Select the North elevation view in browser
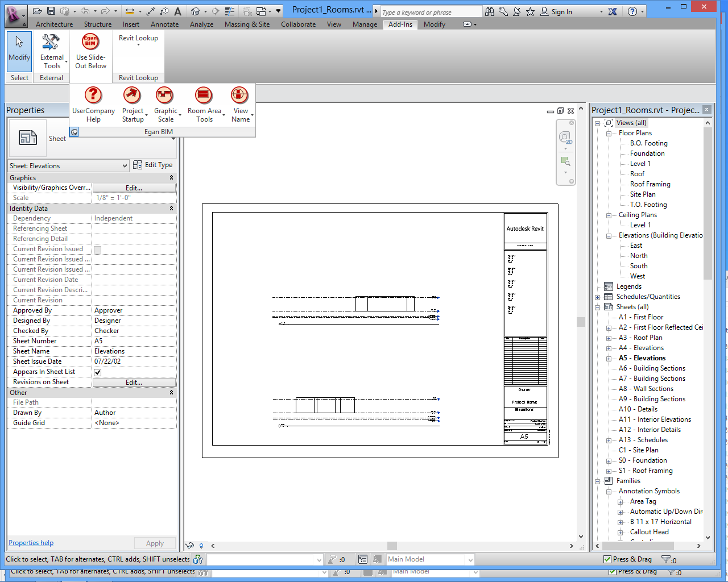 [639, 256]
